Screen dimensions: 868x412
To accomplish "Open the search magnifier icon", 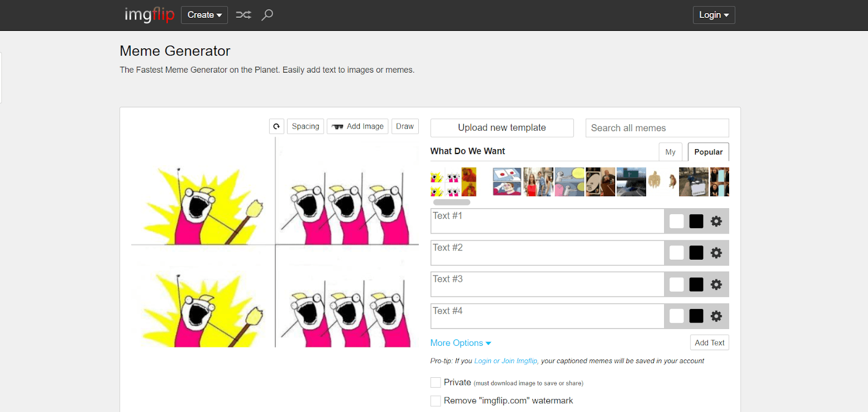I will pyautogui.click(x=267, y=15).
